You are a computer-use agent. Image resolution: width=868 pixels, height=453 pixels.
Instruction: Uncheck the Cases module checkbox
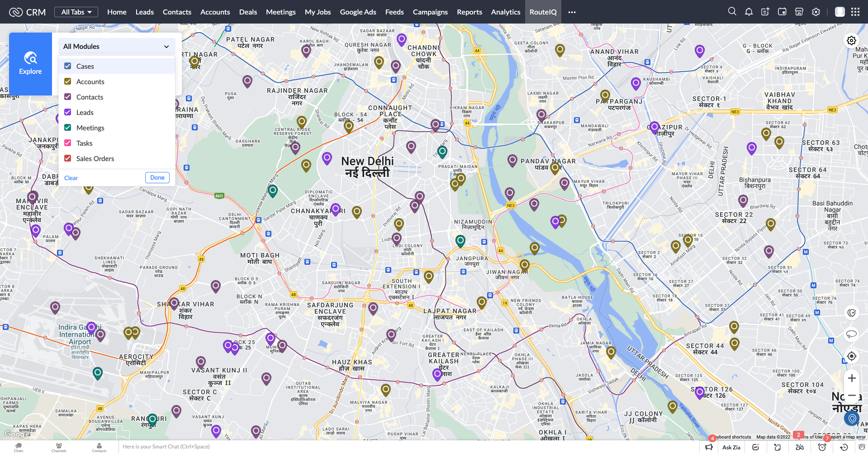coord(68,66)
